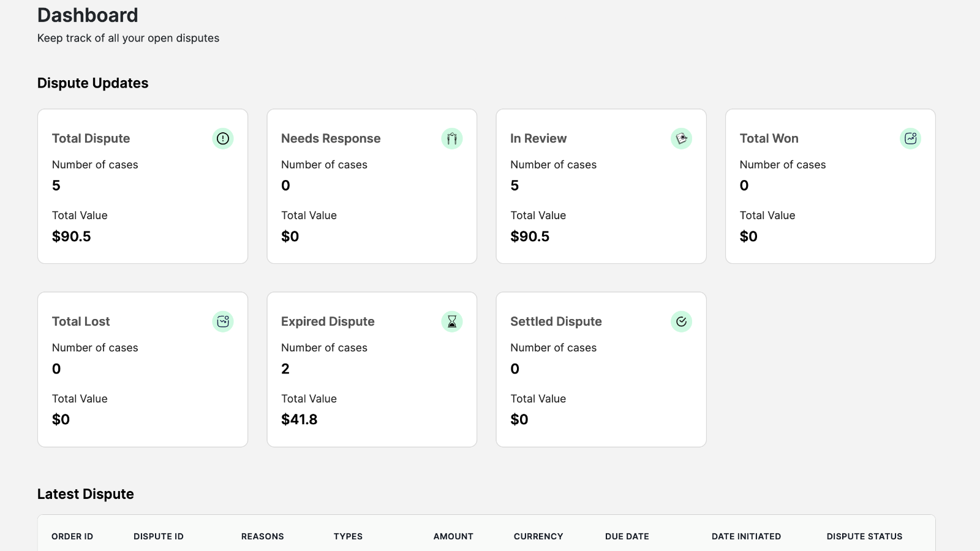Click the Dispute Status column header

point(864,536)
